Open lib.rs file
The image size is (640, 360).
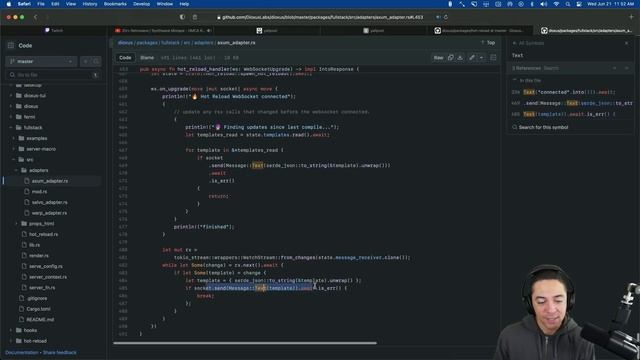tap(34, 245)
